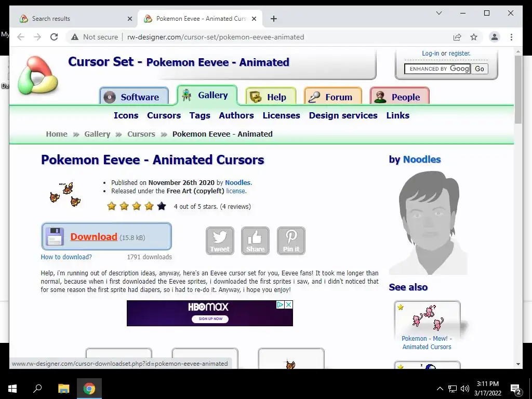
Task: Click the floppy disk download icon
Action: point(55,236)
